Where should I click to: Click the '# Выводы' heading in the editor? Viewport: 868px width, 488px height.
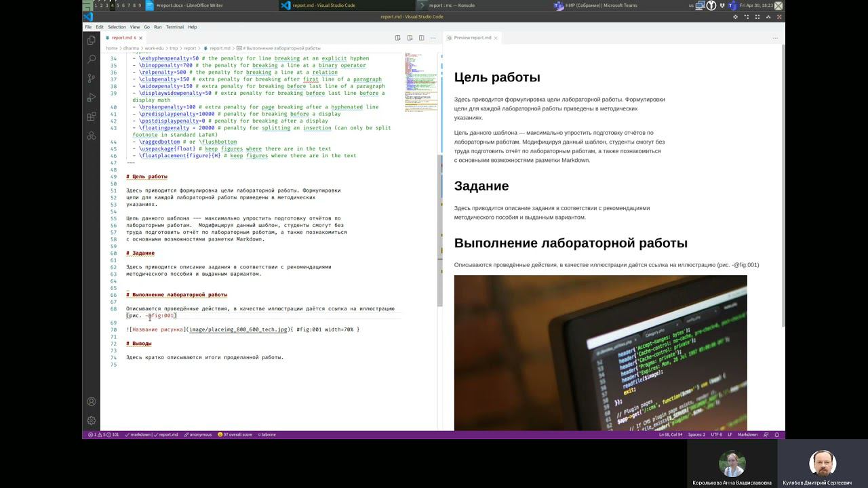click(139, 344)
